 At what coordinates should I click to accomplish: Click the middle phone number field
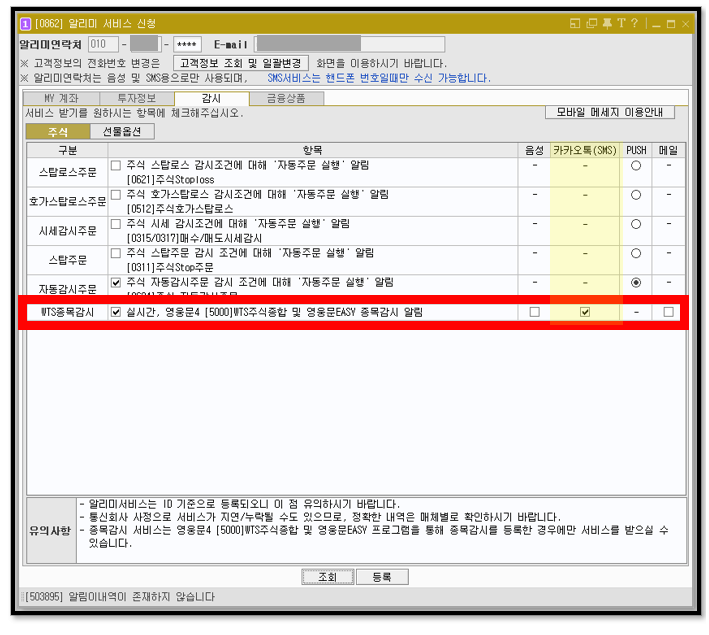click(x=145, y=44)
